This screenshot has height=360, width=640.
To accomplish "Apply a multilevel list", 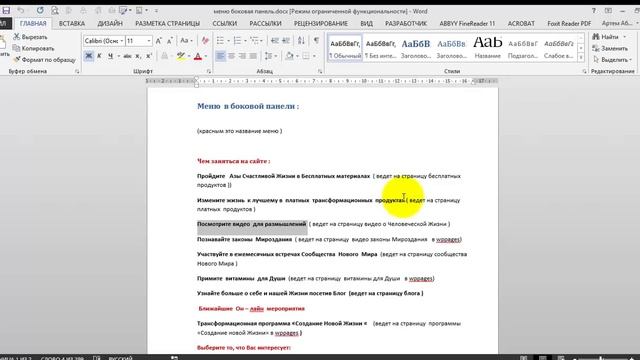I will pyautogui.click(x=255, y=41).
